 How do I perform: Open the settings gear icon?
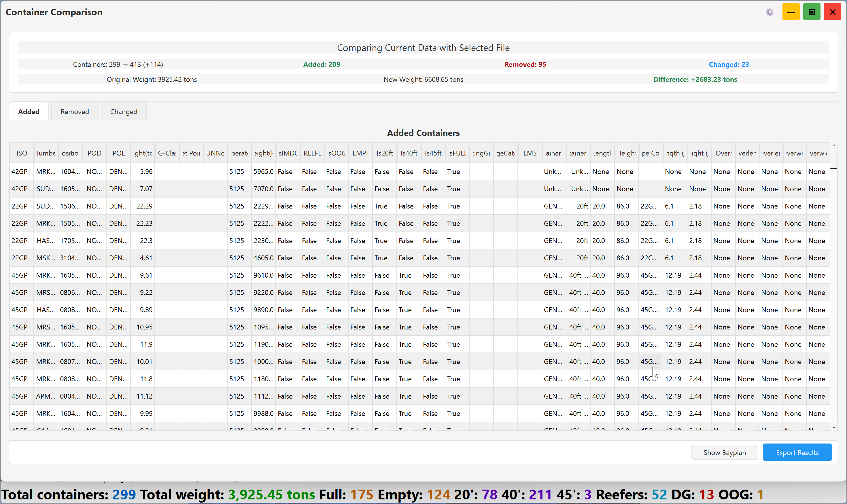click(770, 12)
